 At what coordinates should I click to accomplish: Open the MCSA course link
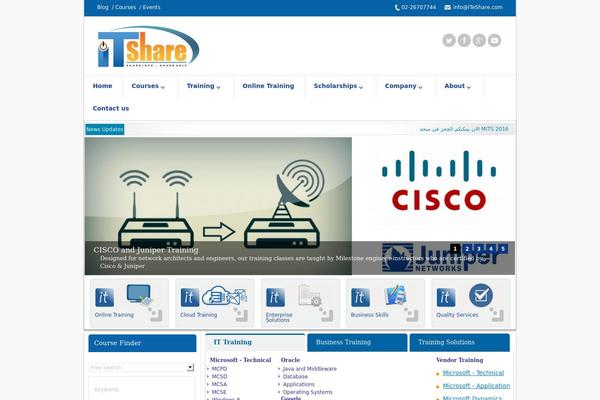click(x=219, y=384)
